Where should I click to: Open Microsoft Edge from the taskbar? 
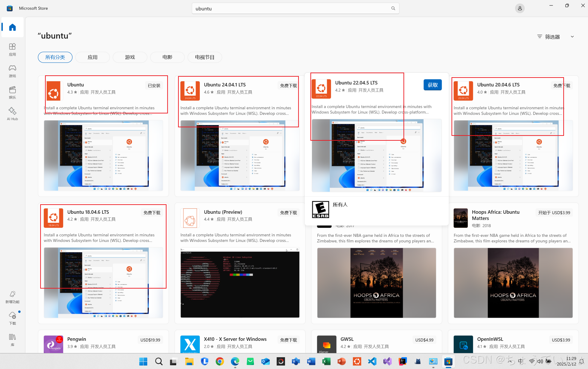tap(235, 361)
